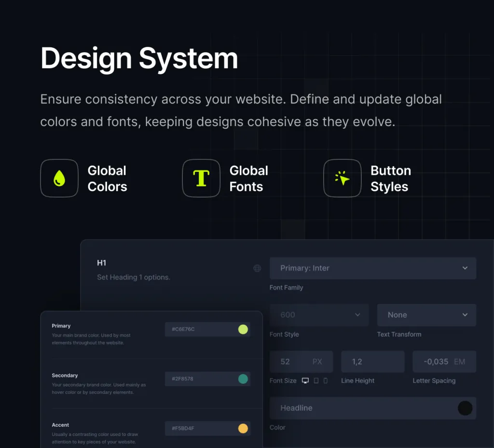Click the Primary color green swatch

pyautogui.click(x=243, y=329)
